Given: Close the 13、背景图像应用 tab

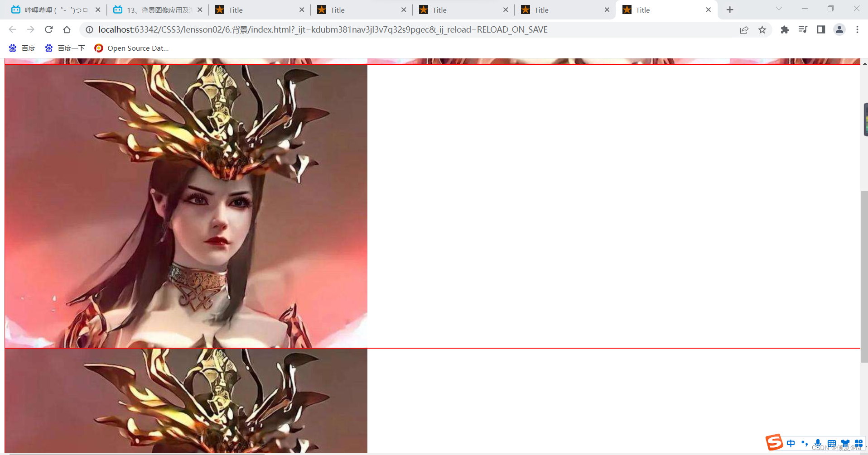Looking at the screenshot, I should (x=200, y=10).
